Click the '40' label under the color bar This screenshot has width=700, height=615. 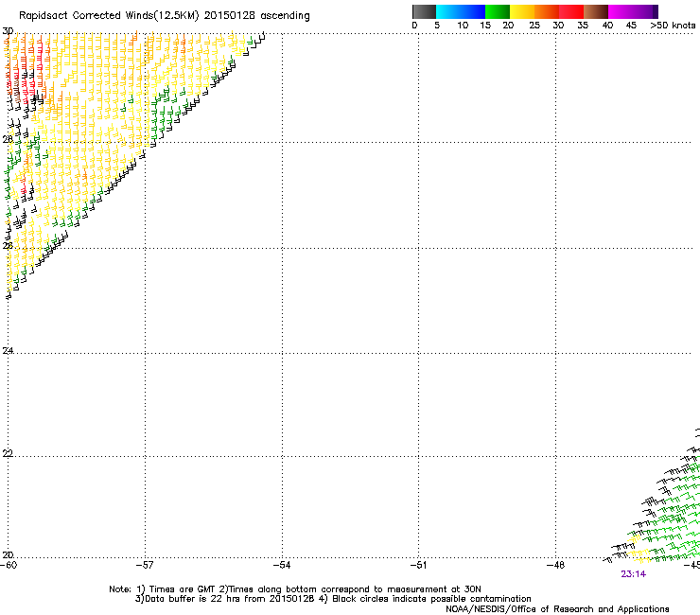(x=607, y=26)
